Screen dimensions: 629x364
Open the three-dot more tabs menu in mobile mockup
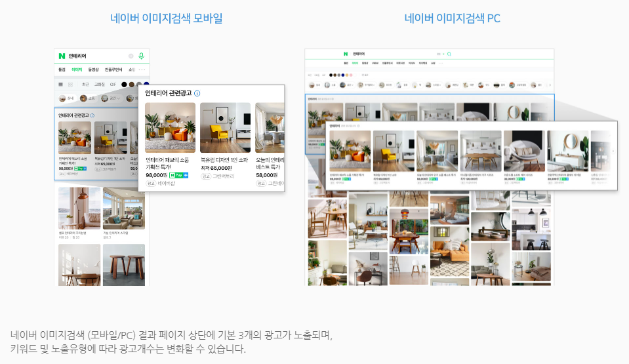pos(142,70)
